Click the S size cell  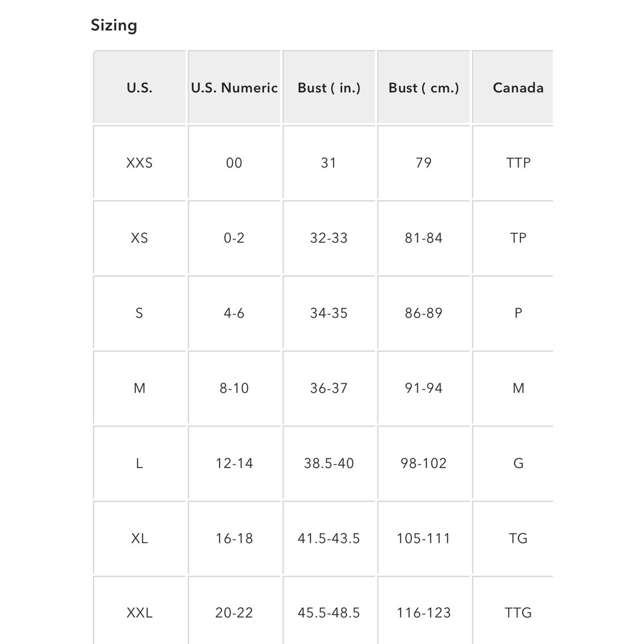pyautogui.click(x=140, y=313)
